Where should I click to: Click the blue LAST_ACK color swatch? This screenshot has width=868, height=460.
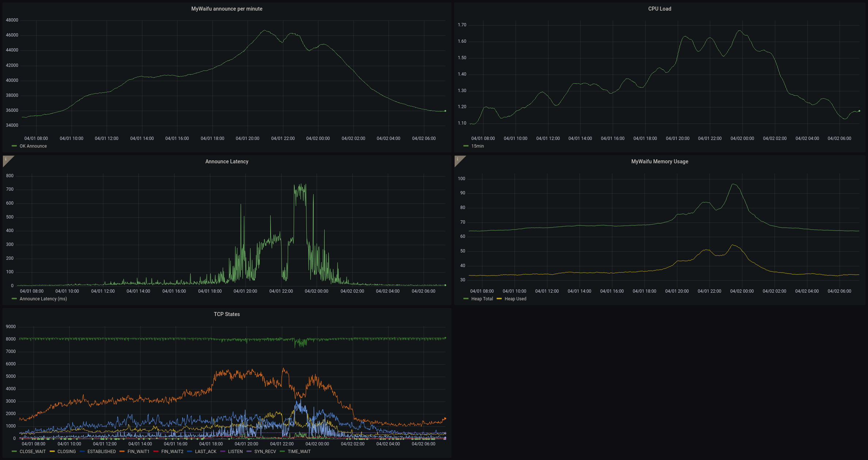[189, 452]
